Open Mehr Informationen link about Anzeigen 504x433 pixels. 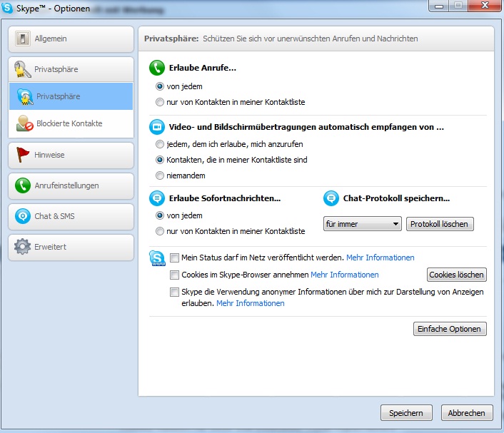point(251,303)
